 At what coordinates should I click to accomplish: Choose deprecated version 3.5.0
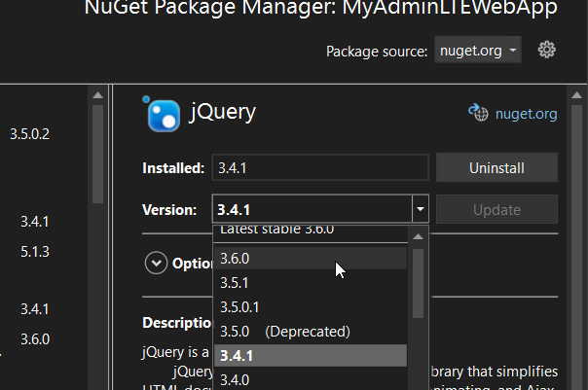tap(311, 332)
